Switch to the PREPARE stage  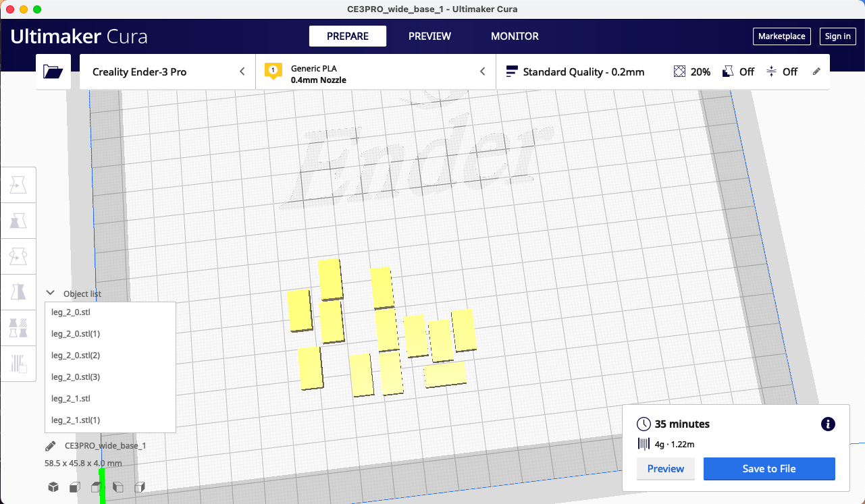click(x=348, y=36)
